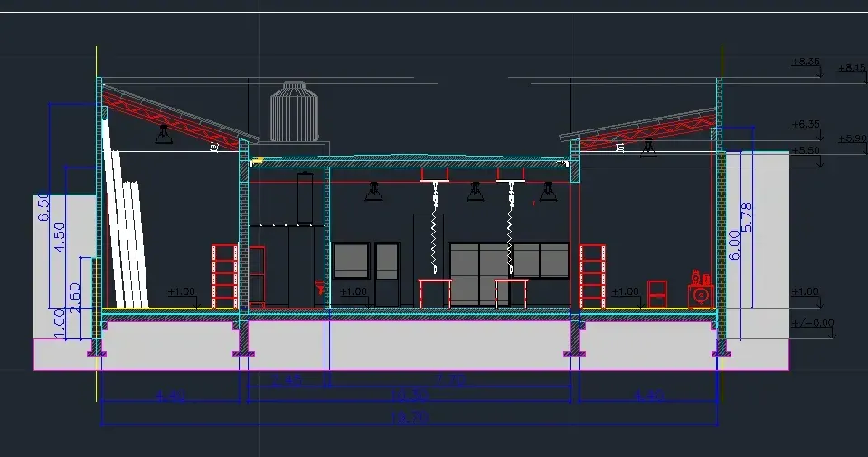Select the small red stool on right side
The width and height of the screenshot is (868, 457).
click(x=657, y=294)
